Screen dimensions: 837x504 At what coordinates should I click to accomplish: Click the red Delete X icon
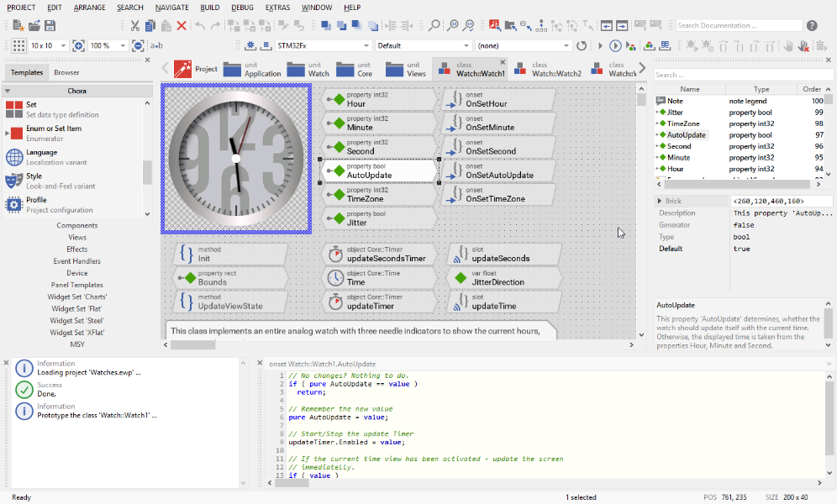coord(181,25)
